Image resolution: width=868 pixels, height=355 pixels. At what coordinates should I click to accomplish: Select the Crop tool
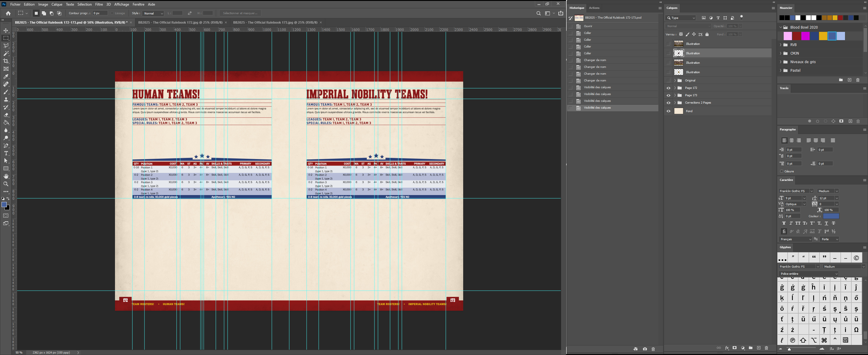pos(6,61)
